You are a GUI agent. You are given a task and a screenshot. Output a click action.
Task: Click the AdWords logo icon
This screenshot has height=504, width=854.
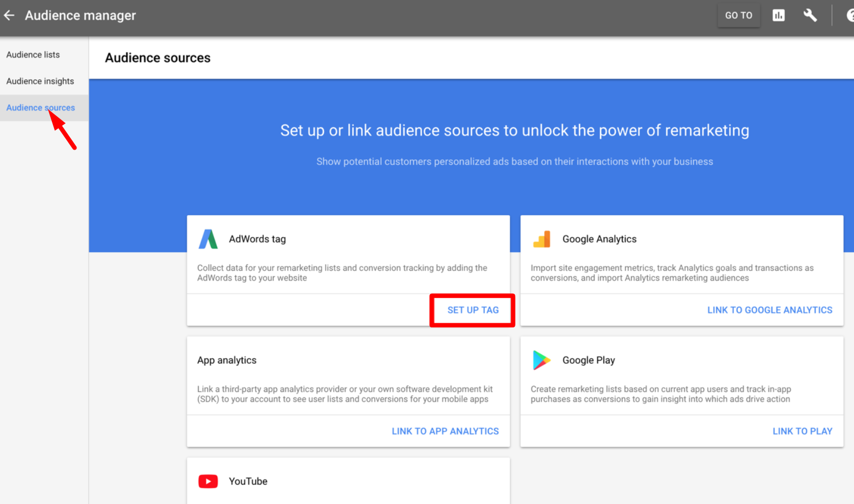coord(208,239)
